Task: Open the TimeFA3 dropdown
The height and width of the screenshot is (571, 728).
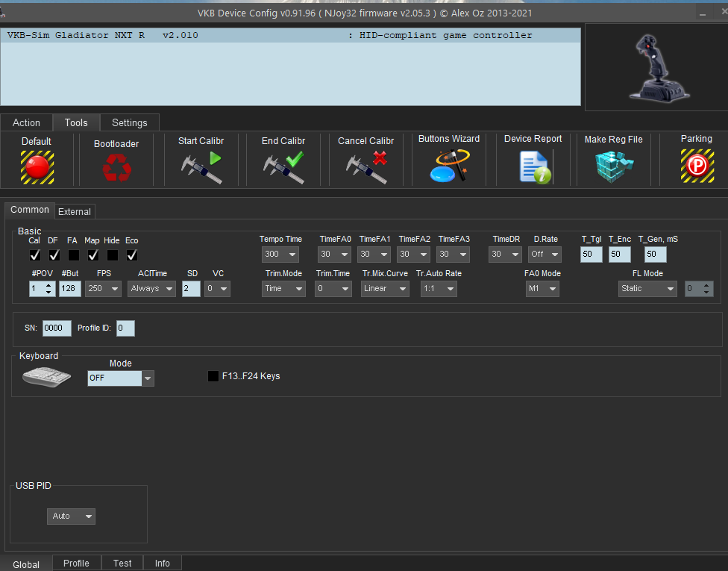Action: [453, 254]
